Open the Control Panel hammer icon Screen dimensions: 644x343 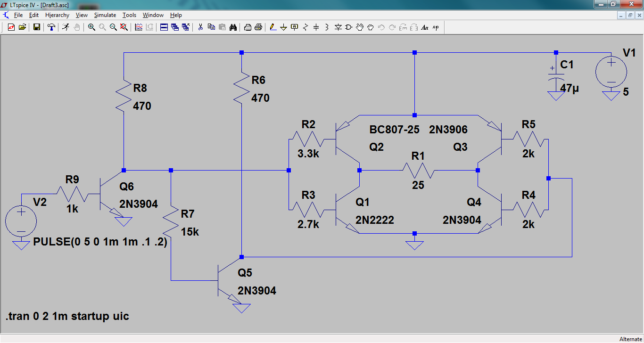pos(51,27)
